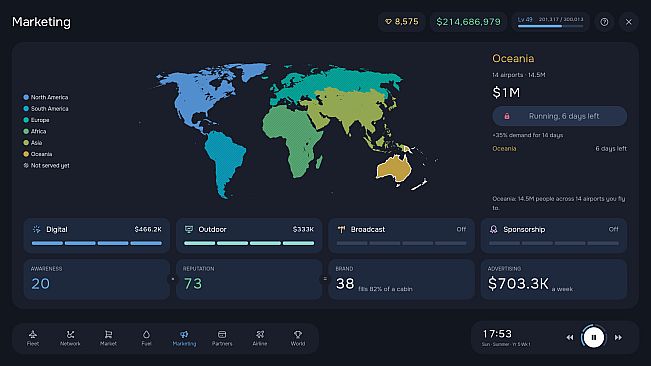
Task: Open the Network section icon
Action: click(x=70, y=334)
